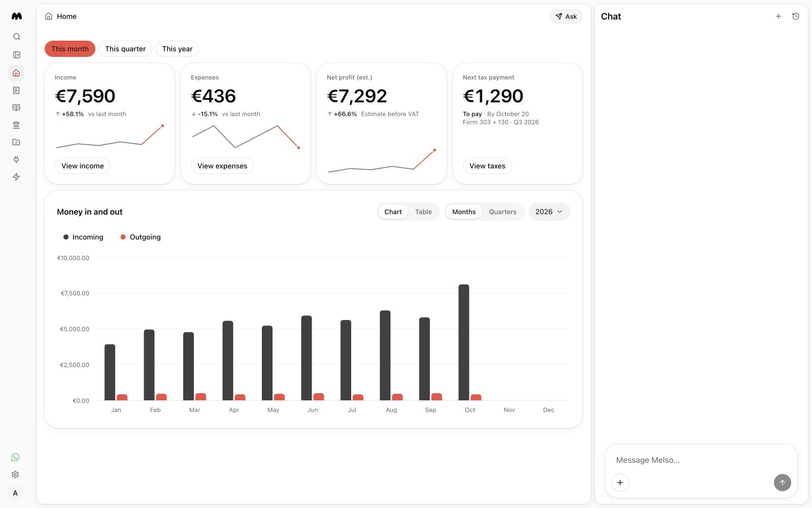The image size is (812, 508).
Task: Switch to Chart view
Action: tap(393, 212)
